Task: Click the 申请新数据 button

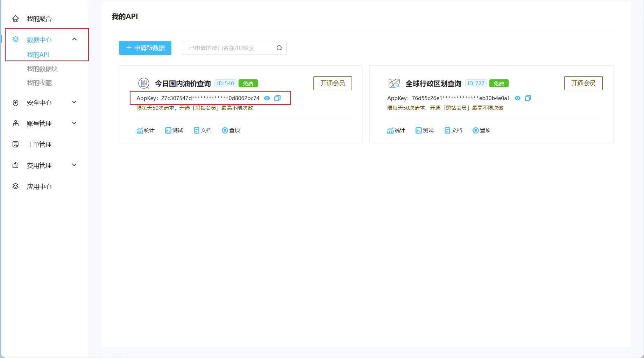Action: click(145, 48)
